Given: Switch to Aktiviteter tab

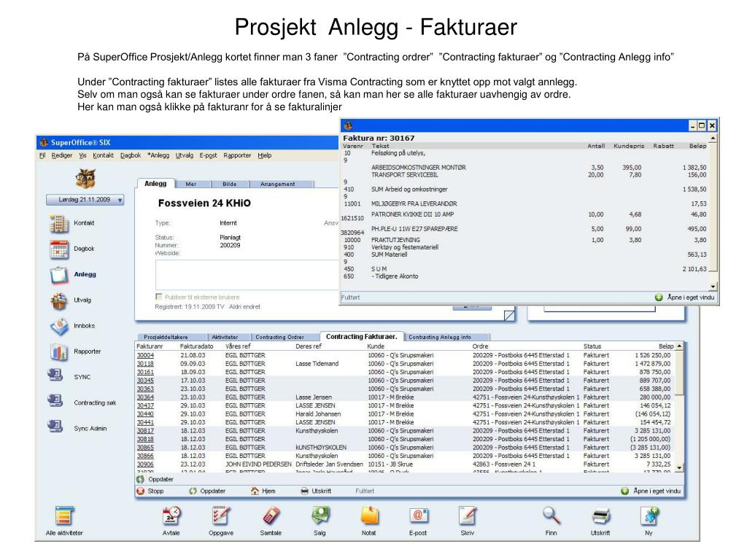Looking at the screenshot, I should point(225,337).
